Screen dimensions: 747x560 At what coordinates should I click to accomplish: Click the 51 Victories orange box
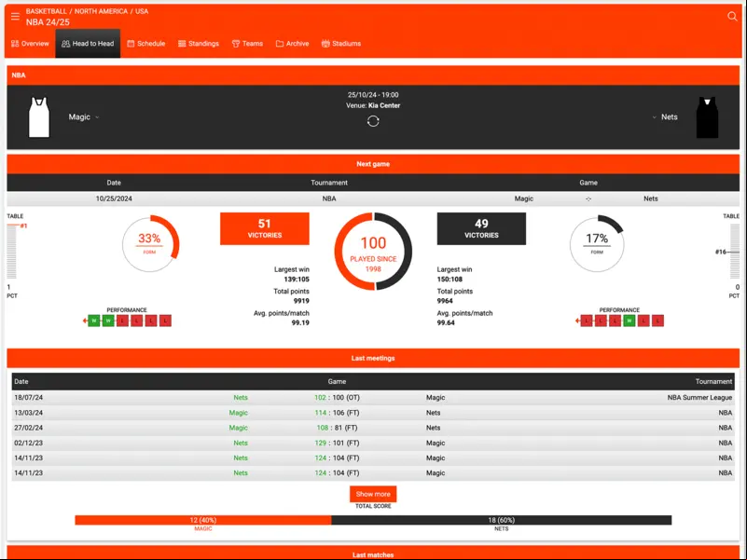[x=265, y=228]
